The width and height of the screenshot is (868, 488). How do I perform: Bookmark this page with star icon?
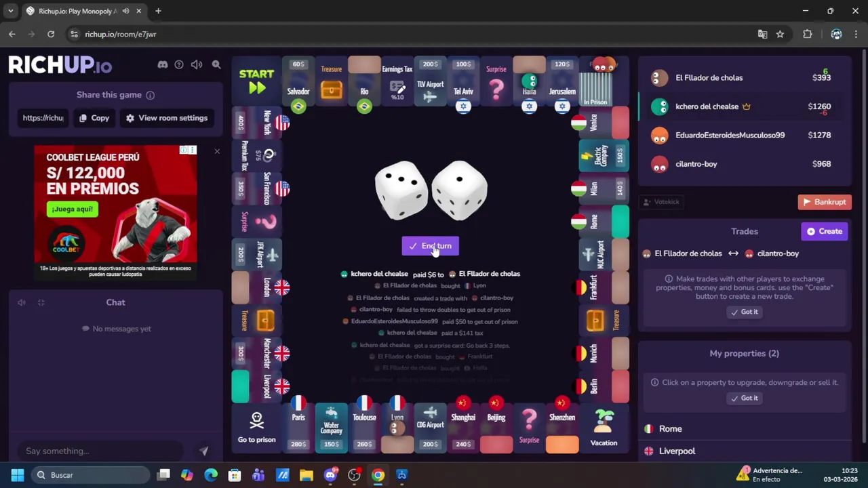click(781, 34)
